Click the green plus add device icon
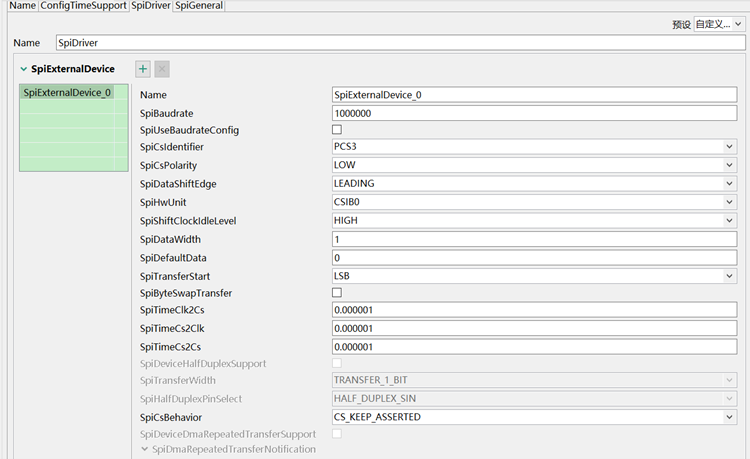 [x=143, y=69]
